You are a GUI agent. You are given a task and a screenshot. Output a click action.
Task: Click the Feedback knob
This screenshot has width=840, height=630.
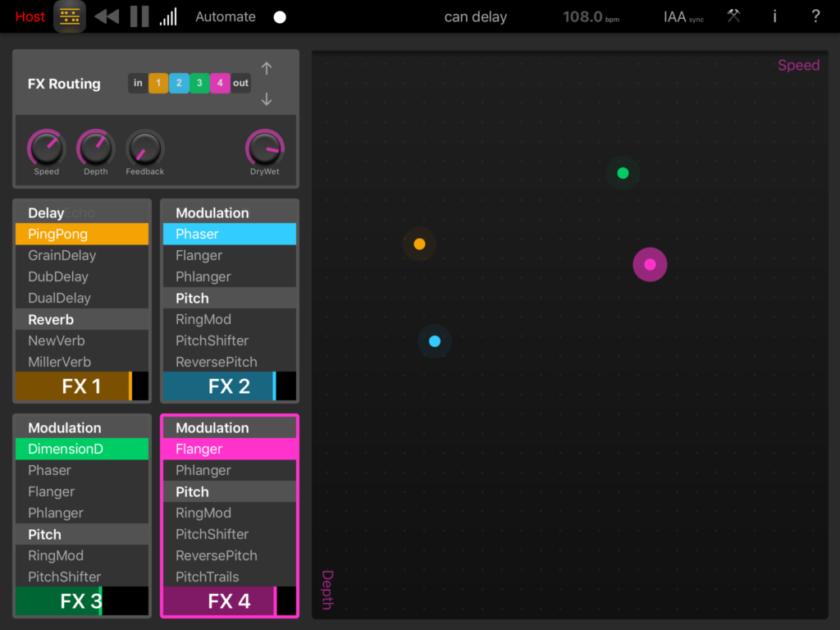[x=144, y=148]
